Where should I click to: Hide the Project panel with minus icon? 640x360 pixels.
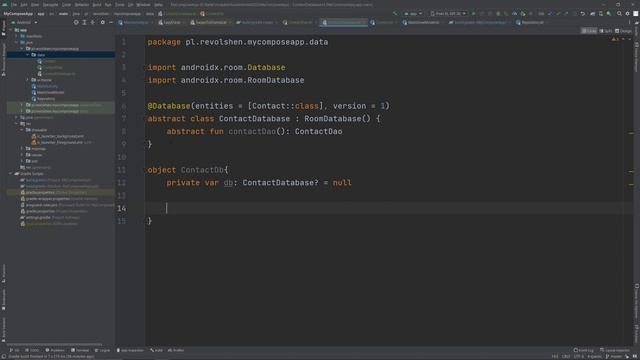pos(111,22)
